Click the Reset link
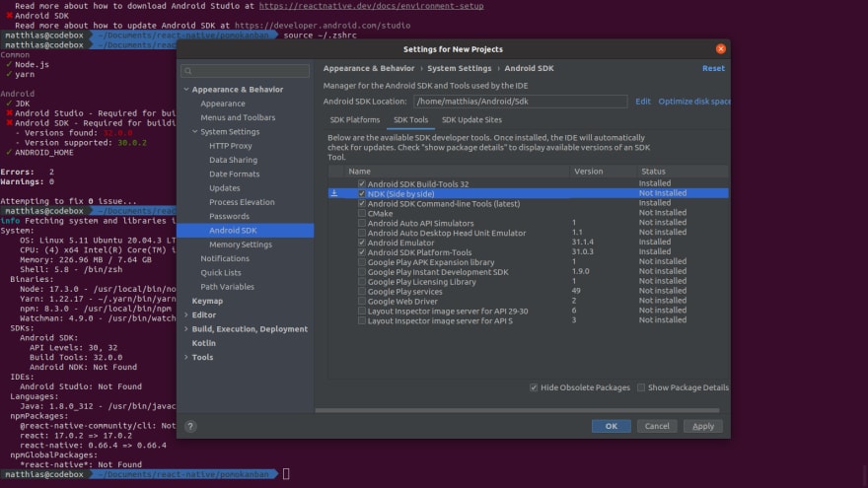The width and height of the screenshot is (868, 488). point(713,68)
